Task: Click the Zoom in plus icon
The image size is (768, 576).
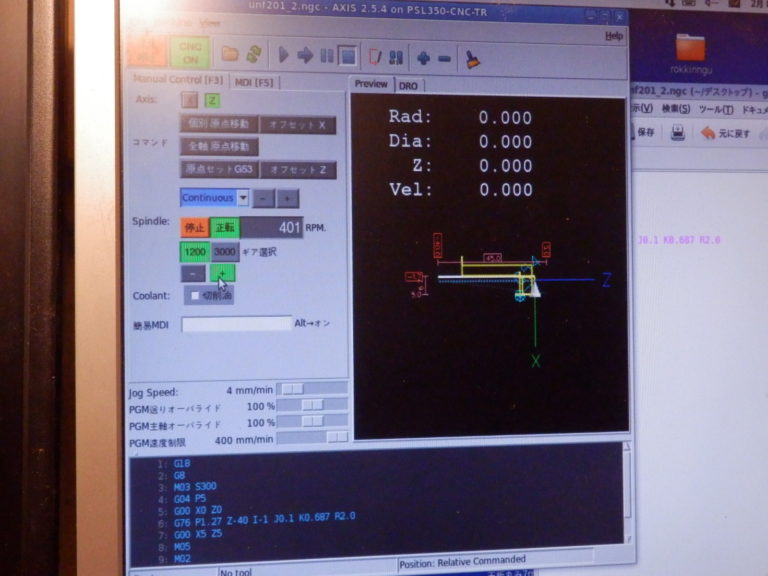Action: click(423, 57)
